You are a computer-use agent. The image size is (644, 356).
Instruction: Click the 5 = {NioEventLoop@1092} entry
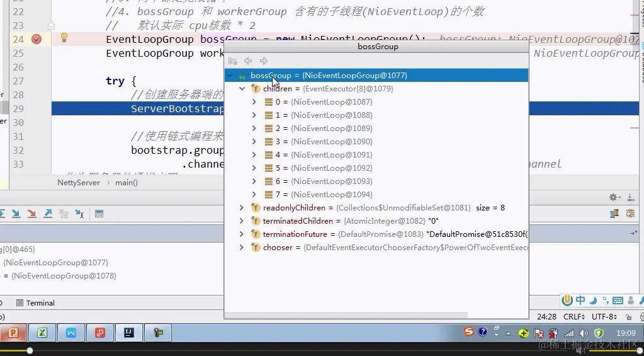(x=324, y=168)
